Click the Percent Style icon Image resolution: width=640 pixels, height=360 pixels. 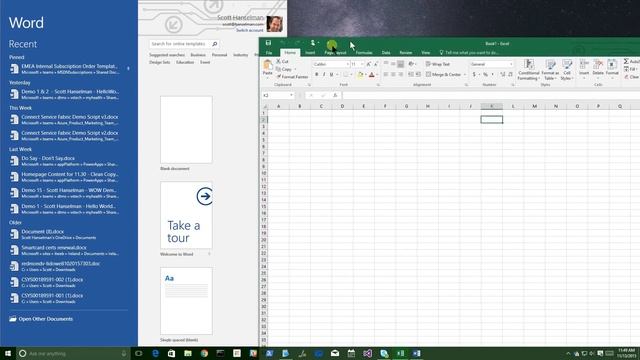tap(485, 74)
